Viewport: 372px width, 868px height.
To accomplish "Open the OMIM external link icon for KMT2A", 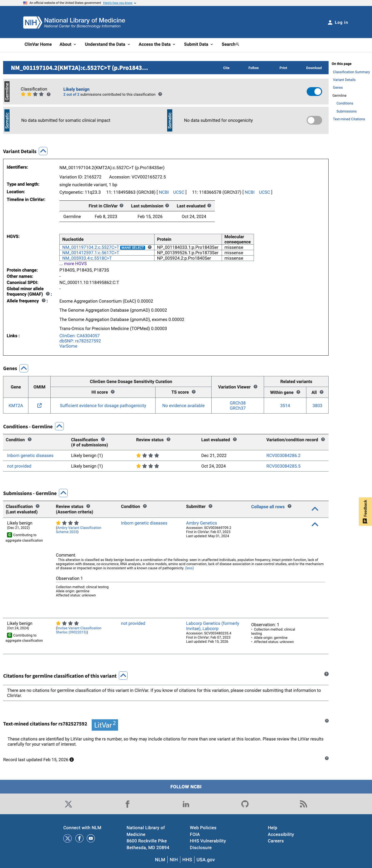I will click(39, 405).
